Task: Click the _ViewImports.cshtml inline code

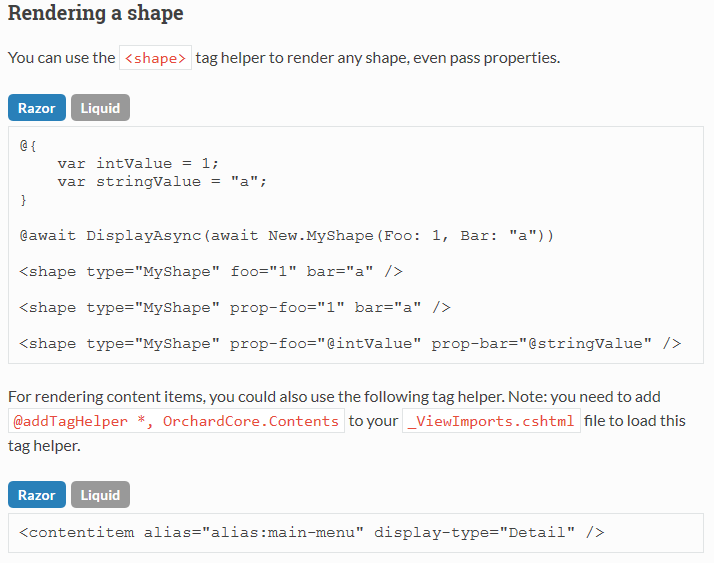Action: coord(491,421)
